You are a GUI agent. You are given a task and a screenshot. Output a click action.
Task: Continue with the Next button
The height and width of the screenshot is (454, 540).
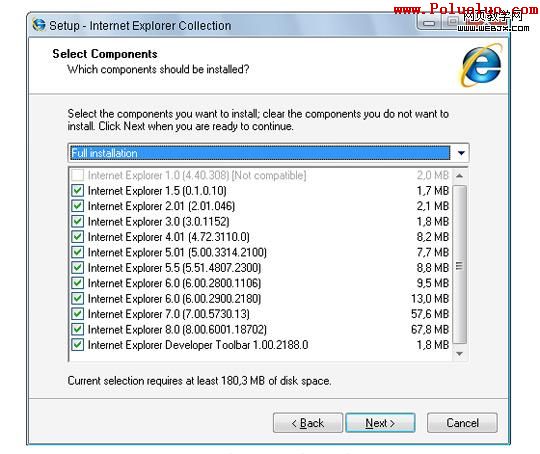pyautogui.click(x=380, y=423)
